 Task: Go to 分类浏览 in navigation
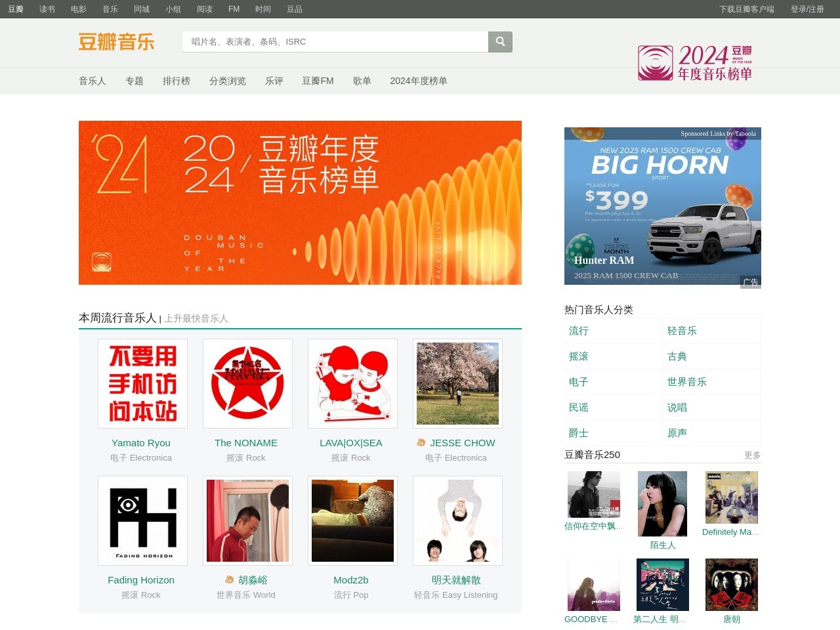click(x=227, y=81)
